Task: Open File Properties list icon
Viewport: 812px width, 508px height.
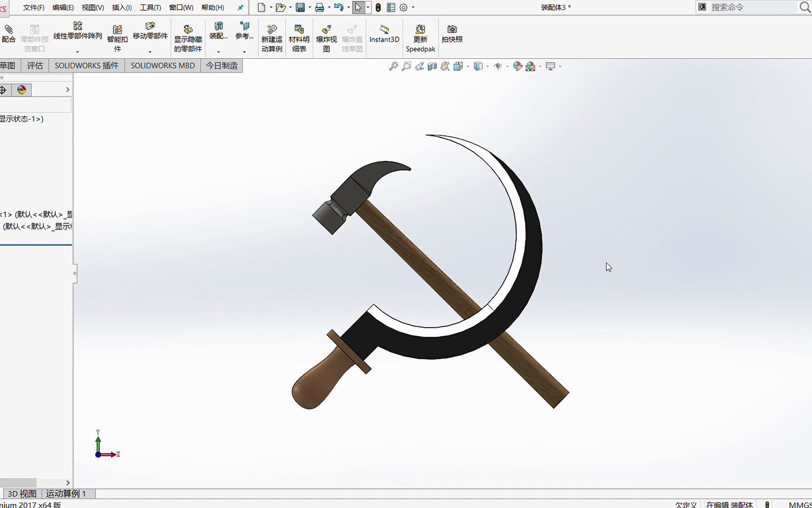Action: pos(391,7)
